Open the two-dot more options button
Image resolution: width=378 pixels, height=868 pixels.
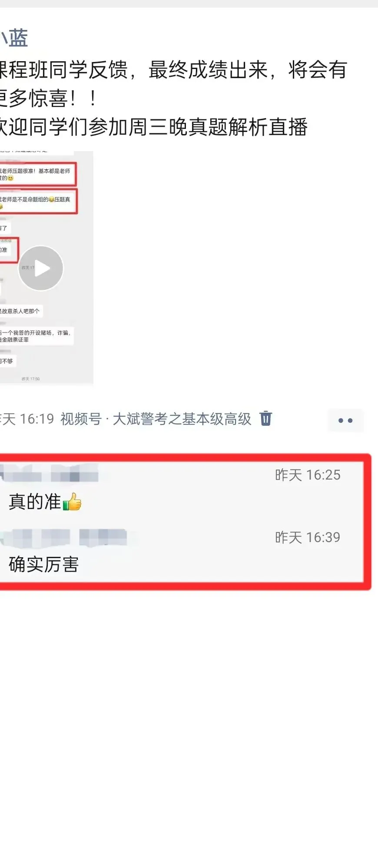pos(345,420)
